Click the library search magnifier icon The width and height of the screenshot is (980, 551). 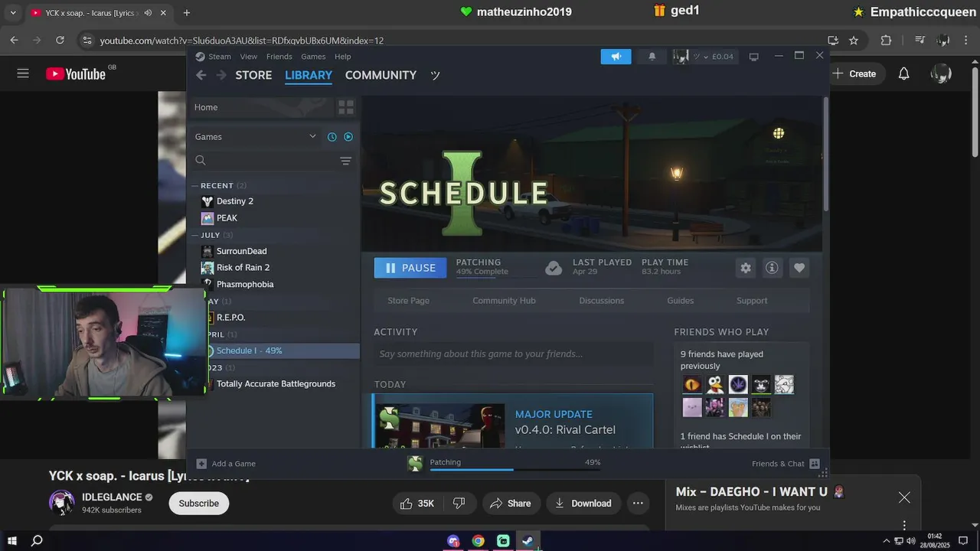[201, 160]
